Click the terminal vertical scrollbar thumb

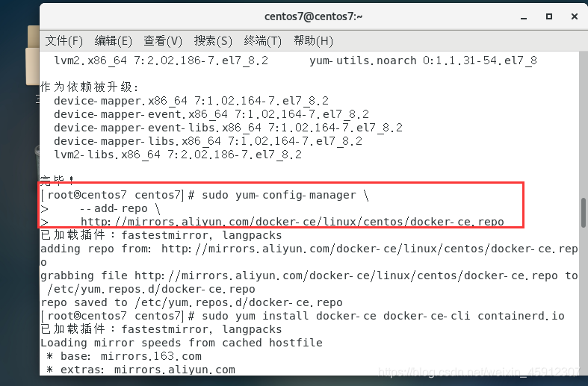pos(584,213)
